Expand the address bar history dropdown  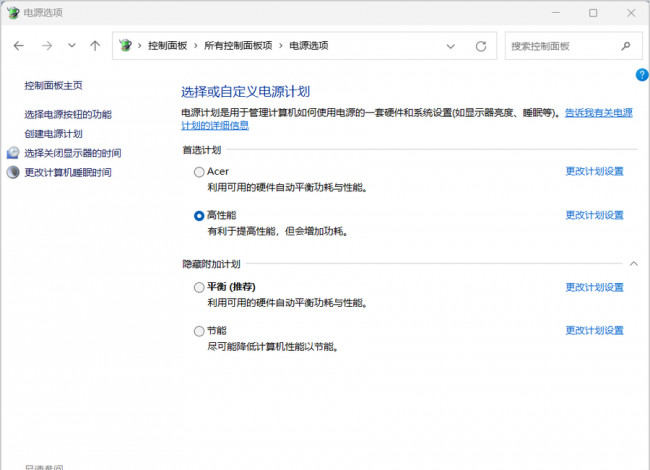451,46
